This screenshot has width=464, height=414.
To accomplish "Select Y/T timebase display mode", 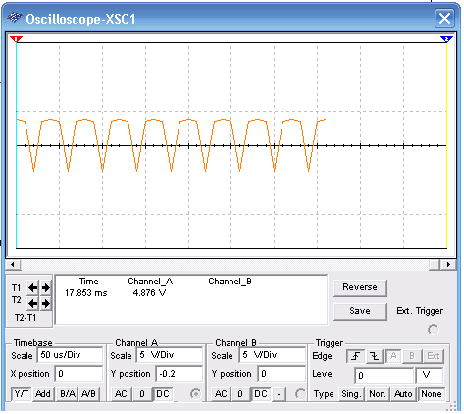I will click(21, 394).
